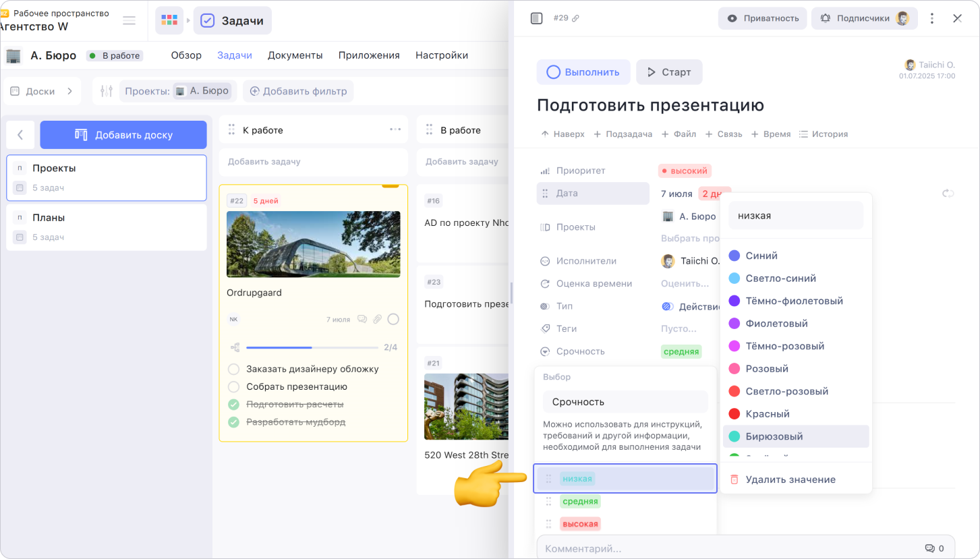The image size is (980, 559).
Task: Click Оценить... in Оценка времени row
Action: point(685,284)
